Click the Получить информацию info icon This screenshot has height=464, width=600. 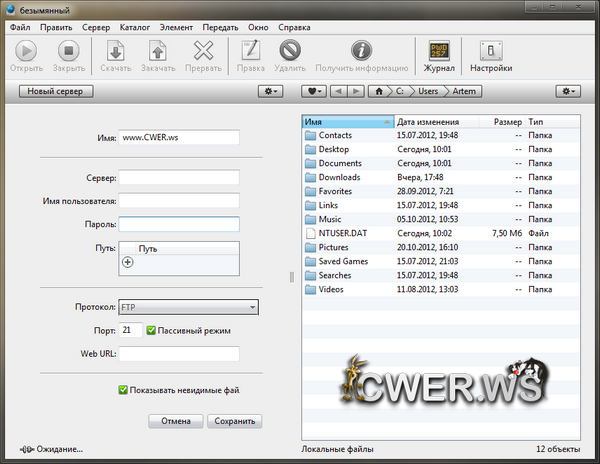[361, 50]
